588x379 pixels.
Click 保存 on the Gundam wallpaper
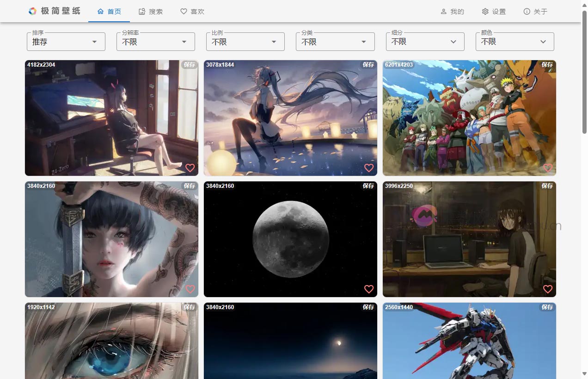(547, 307)
